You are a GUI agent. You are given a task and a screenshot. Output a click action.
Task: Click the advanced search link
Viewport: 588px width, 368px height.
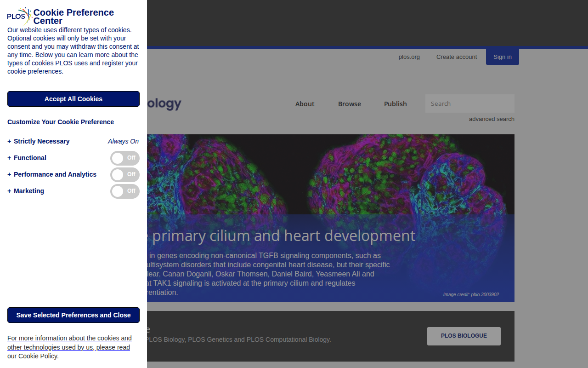(x=492, y=119)
